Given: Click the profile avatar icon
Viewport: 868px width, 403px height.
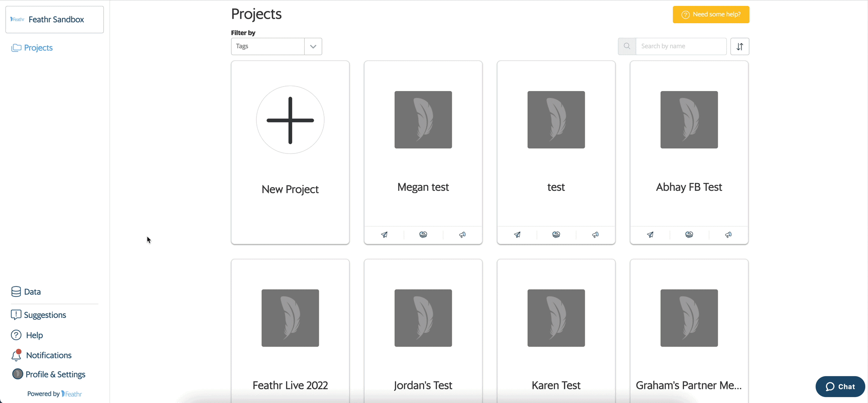Looking at the screenshot, I should tap(17, 374).
